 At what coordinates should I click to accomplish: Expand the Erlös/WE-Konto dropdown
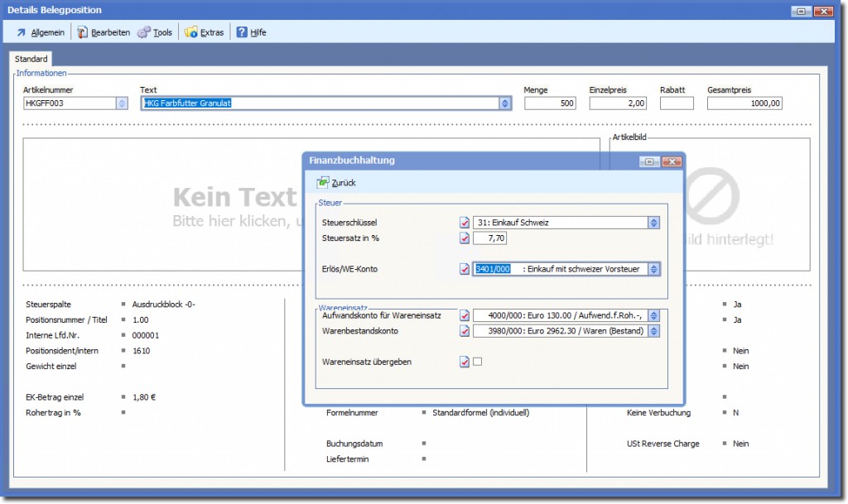point(653,269)
